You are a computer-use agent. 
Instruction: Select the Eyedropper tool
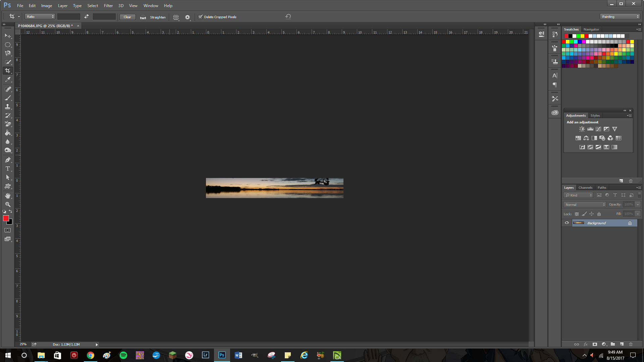tap(8, 79)
